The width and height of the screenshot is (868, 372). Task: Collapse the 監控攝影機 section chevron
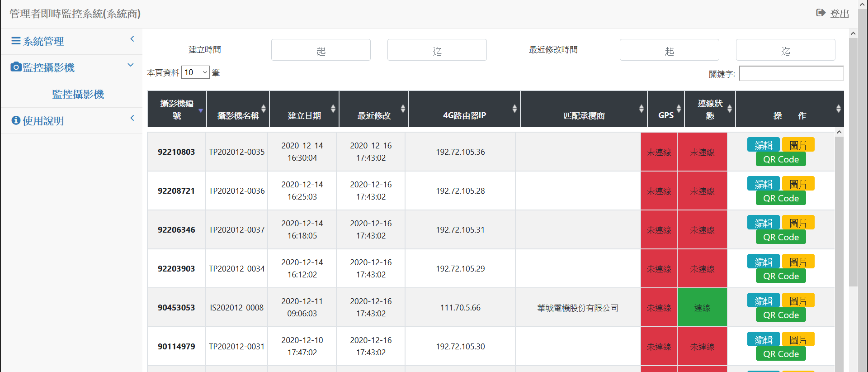tap(131, 65)
